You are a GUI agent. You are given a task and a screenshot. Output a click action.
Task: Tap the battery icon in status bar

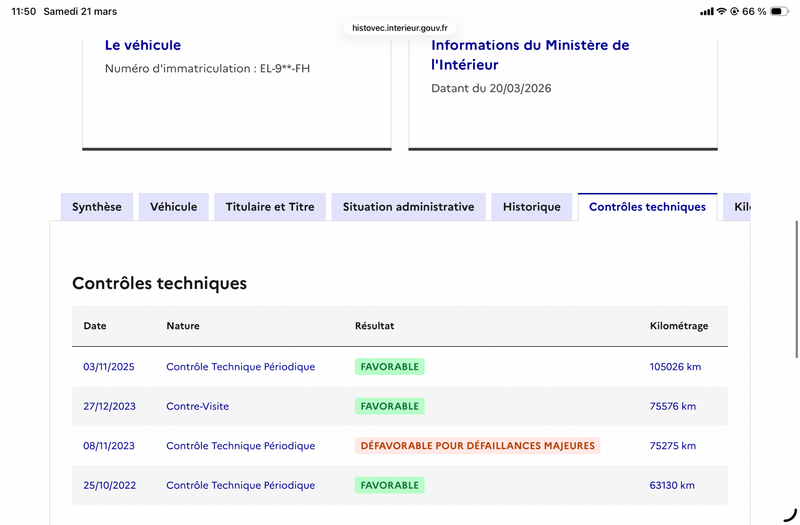tap(780, 11)
